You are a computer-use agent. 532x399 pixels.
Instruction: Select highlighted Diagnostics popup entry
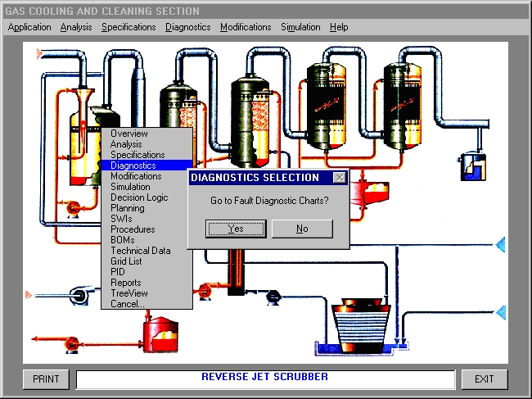click(147, 165)
